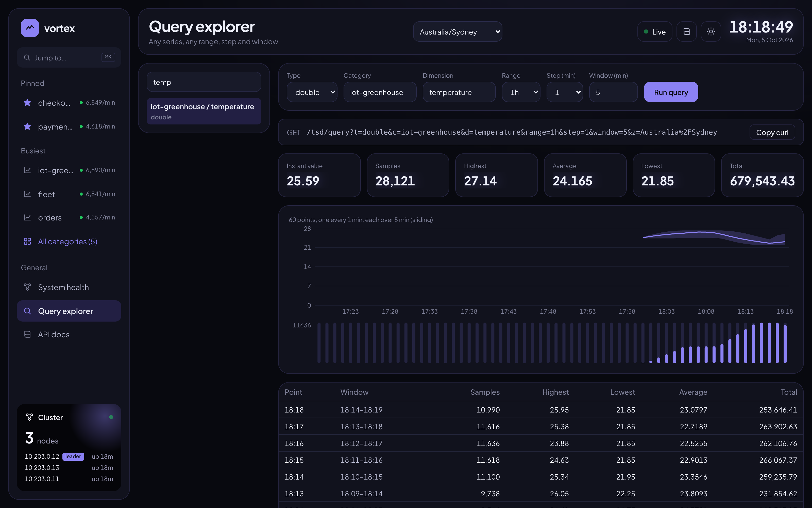The width and height of the screenshot is (812, 508).
Task: Click the series search field containing temp
Action: pyautogui.click(x=204, y=82)
